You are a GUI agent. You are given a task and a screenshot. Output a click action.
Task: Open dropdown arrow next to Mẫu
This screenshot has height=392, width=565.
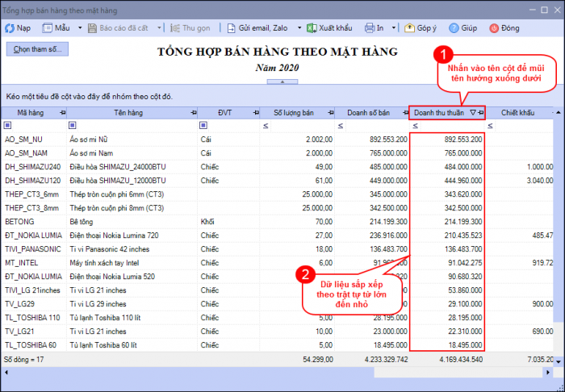coord(80,27)
